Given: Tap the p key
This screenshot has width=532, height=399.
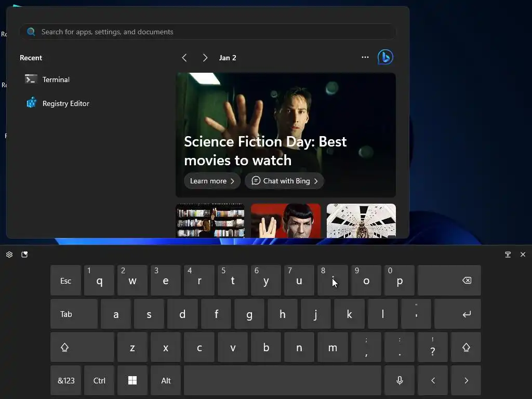Looking at the screenshot, I should (x=400, y=280).
